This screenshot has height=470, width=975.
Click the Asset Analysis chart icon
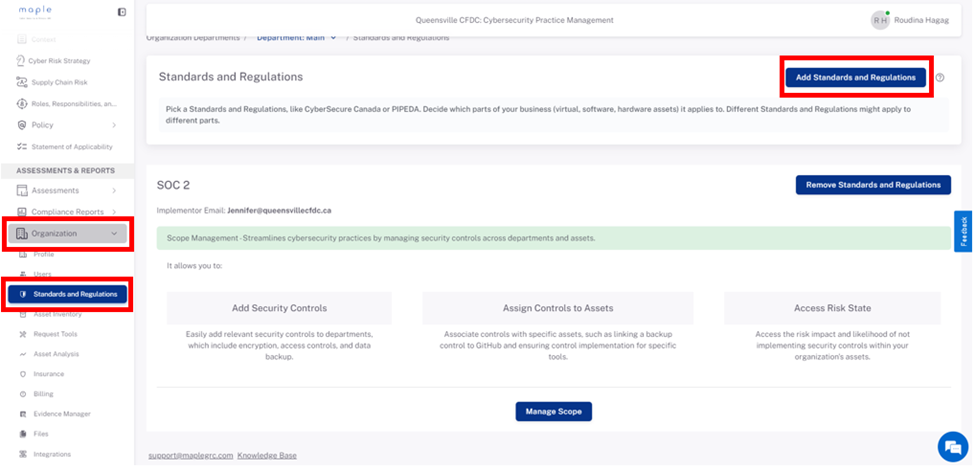[23, 354]
